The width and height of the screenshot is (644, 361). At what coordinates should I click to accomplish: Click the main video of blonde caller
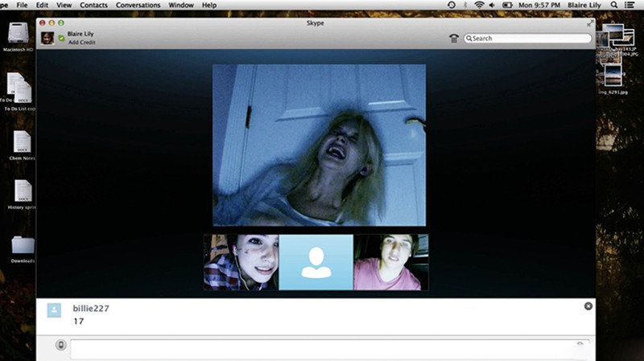coord(319,145)
